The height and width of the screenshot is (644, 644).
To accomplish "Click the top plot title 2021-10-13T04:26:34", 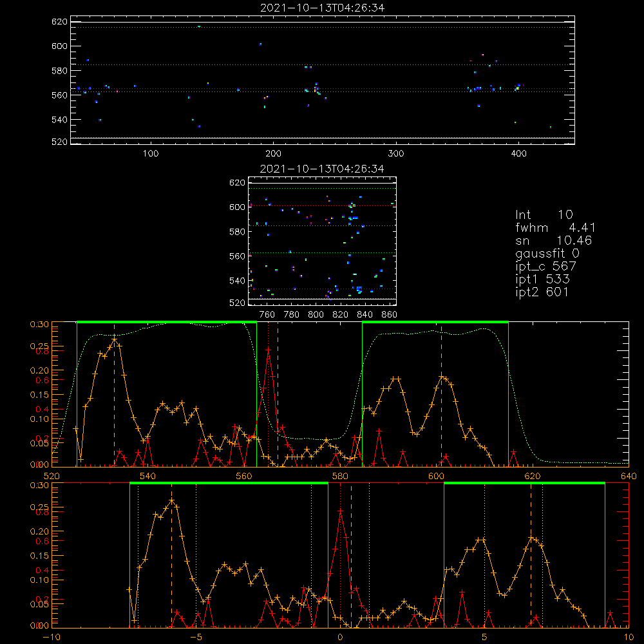I will click(323, 8).
